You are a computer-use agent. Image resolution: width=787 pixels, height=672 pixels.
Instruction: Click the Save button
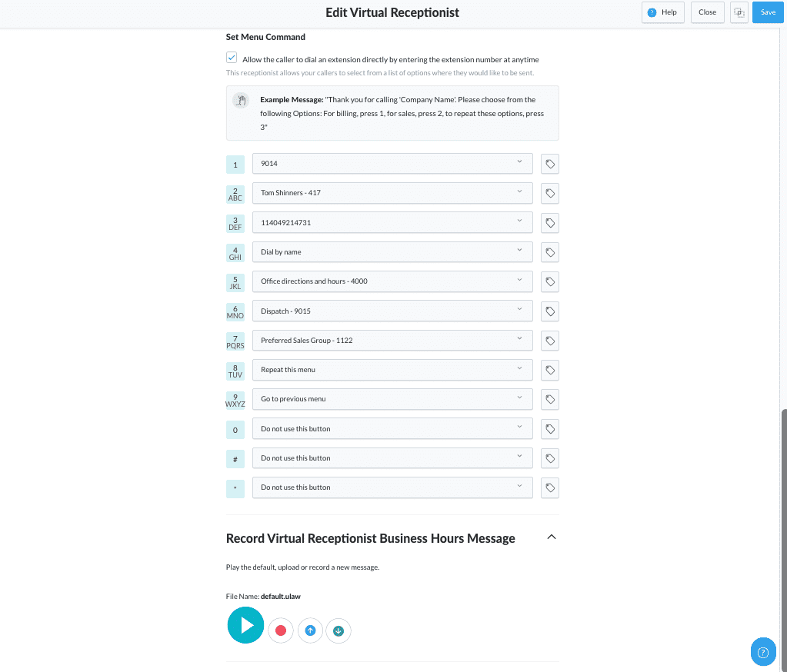coord(767,12)
